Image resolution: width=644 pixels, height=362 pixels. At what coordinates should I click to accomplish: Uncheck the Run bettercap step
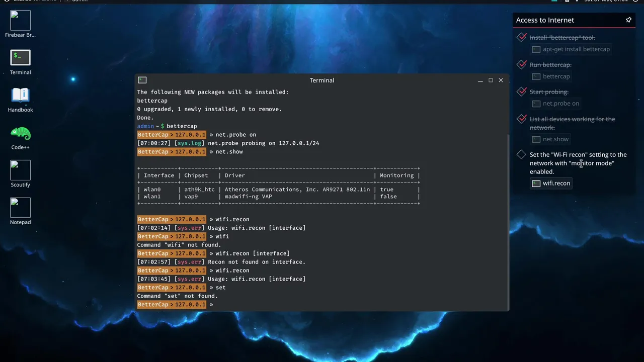point(522,64)
